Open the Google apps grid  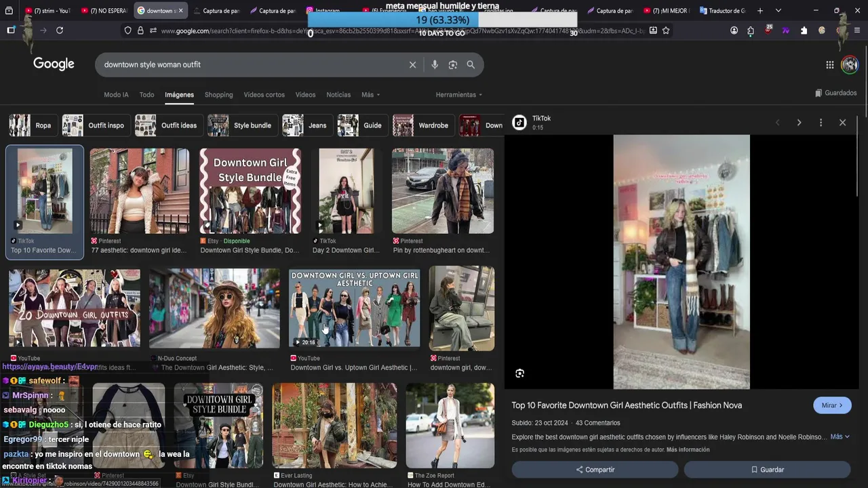829,64
